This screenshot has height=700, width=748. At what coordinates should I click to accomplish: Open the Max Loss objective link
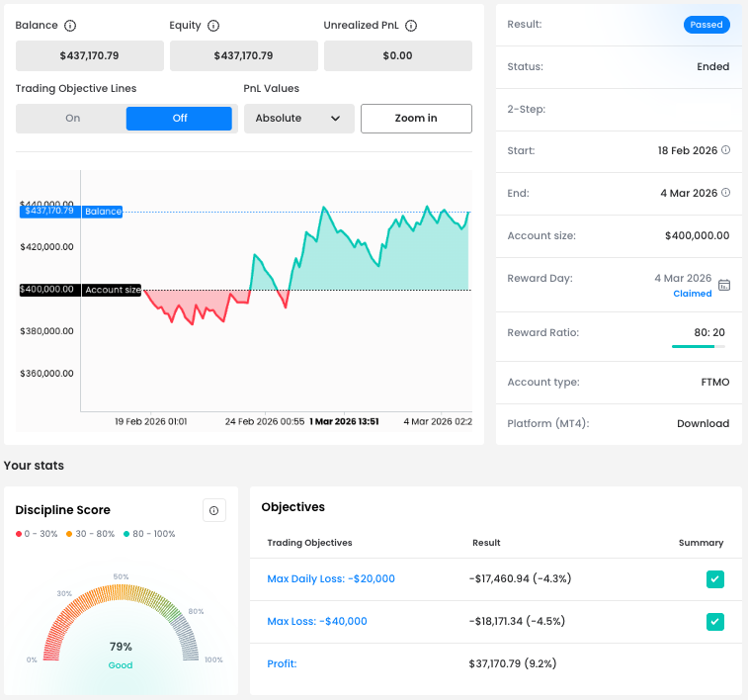[317, 621]
